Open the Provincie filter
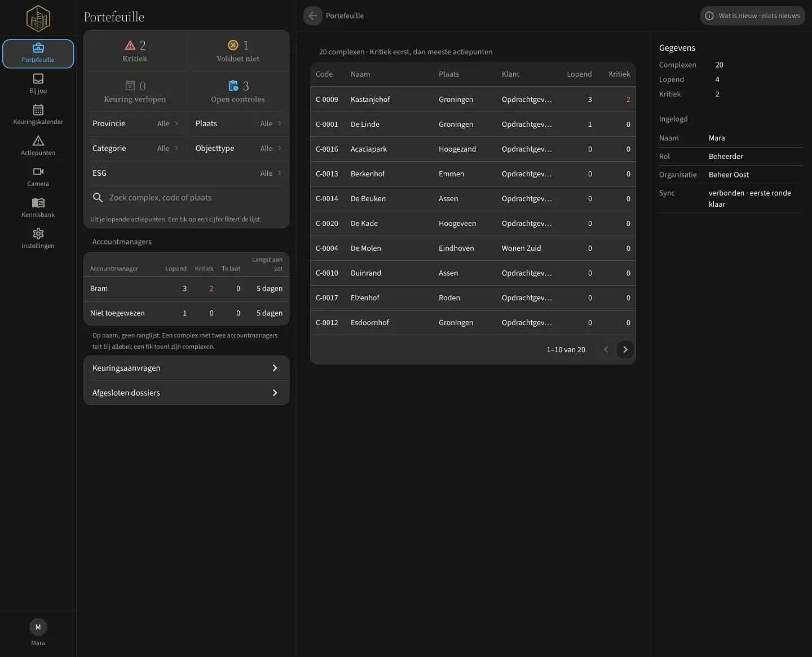 click(135, 123)
